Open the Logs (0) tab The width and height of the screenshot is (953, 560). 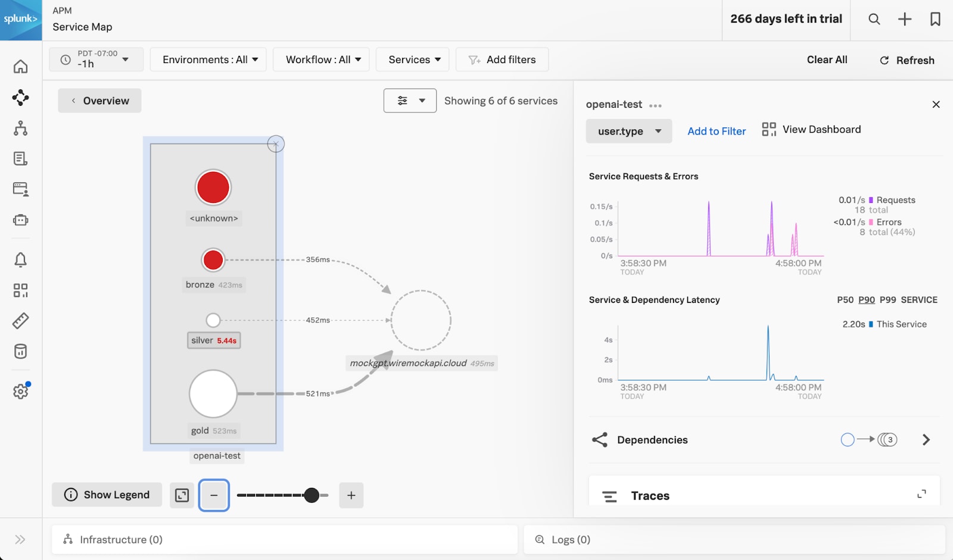click(x=570, y=540)
